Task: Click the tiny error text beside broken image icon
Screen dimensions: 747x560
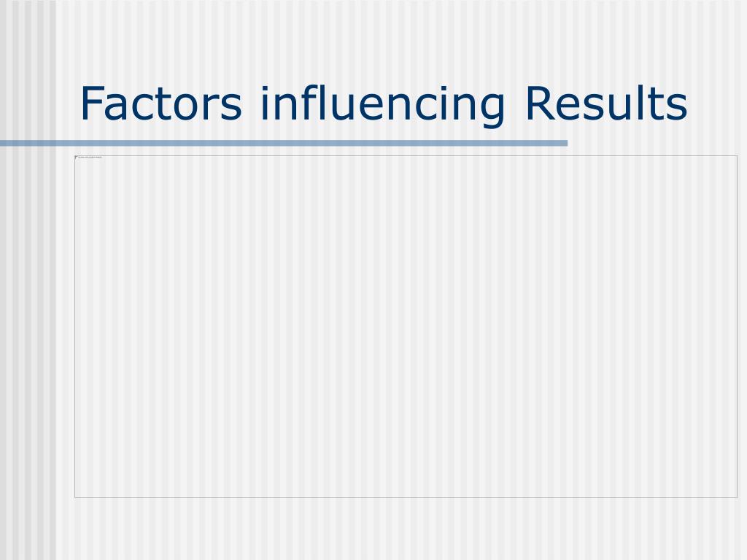Action: [x=90, y=157]
